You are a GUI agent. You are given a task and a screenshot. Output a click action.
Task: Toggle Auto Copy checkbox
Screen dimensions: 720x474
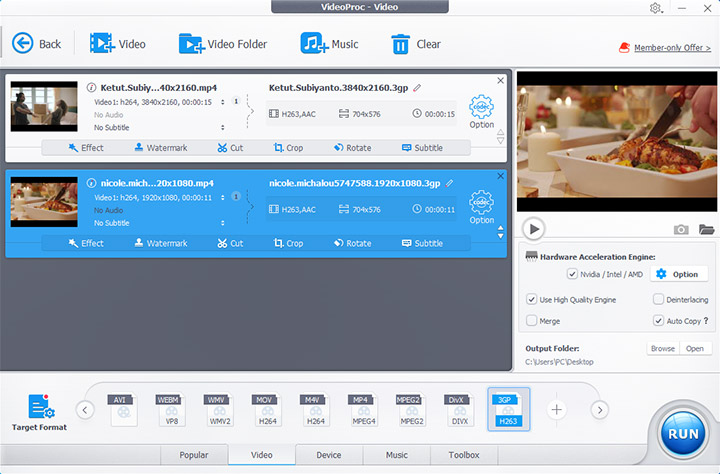[x=658, y=321]
